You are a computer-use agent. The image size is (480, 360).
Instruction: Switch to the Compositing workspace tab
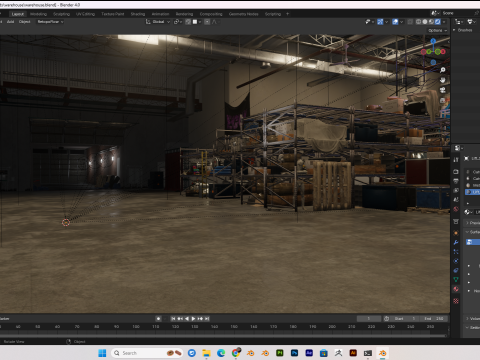tap(211, 14)
